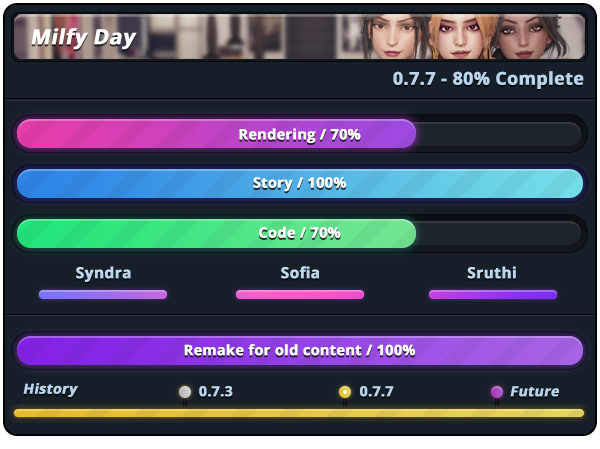Click the Syndra name label

(103, 273)
